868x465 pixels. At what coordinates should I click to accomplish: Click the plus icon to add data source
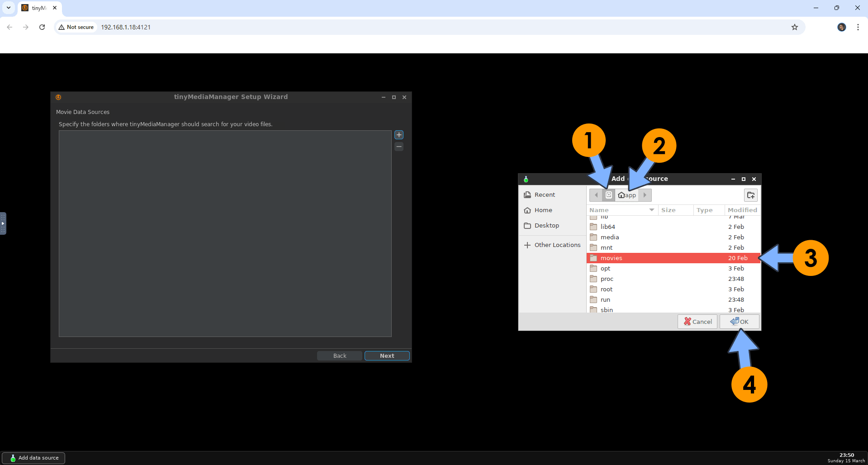pyautogui.click(x=398, y=135)
